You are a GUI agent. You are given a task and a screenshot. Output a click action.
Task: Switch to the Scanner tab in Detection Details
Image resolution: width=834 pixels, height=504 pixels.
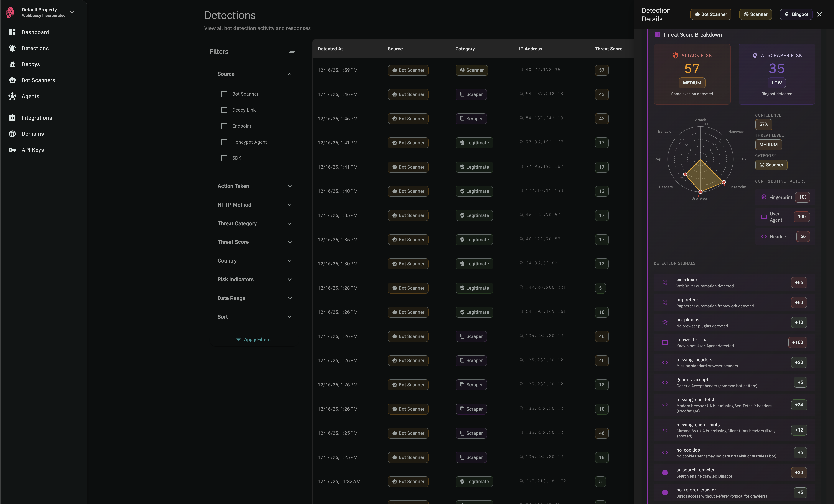click(x=755, y=14)
